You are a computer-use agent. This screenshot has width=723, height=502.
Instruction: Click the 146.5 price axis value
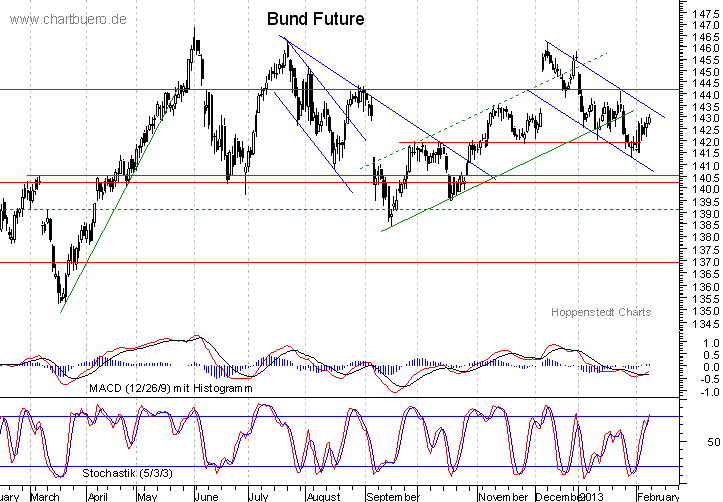705,37
